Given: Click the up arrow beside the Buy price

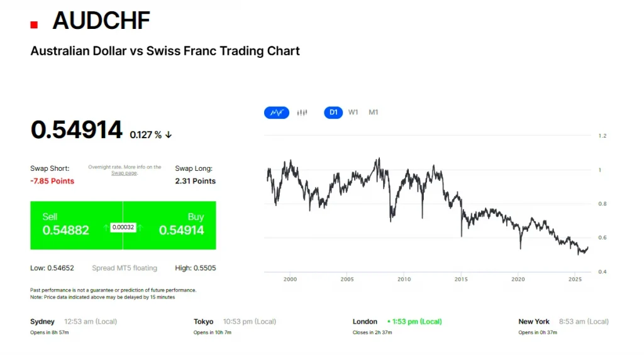Looking at the screenshot, I should click(x=141, y=227).
